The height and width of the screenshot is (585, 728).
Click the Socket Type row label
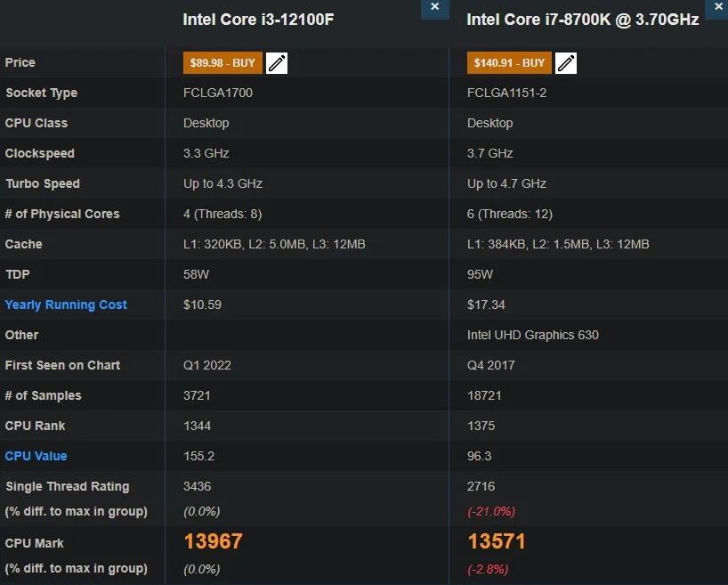tap(41, 93)
